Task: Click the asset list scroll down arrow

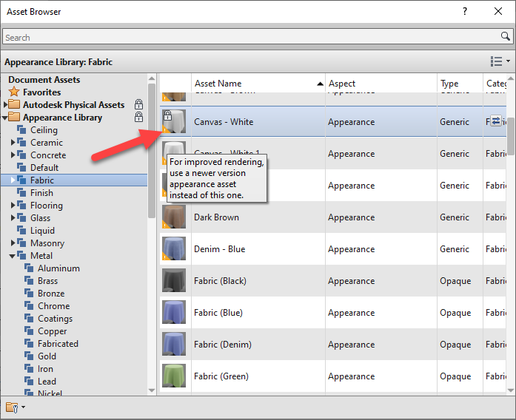Action: point(511,390)
